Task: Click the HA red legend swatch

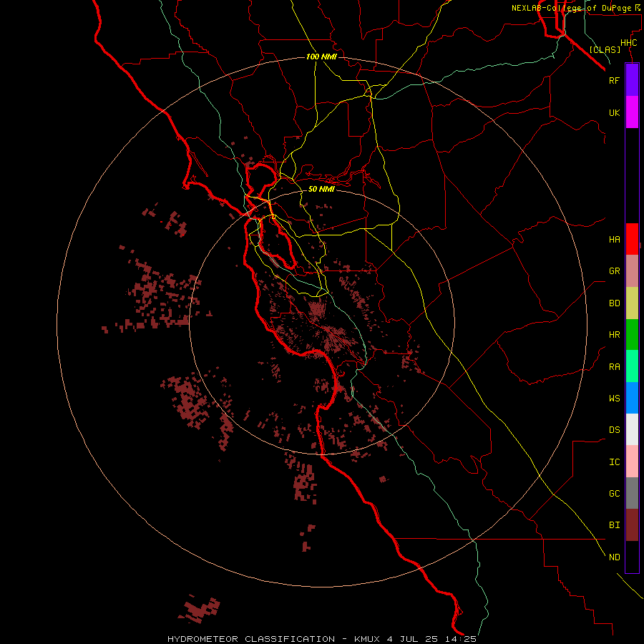Action: pyautogui.click(x=632, y=239)
